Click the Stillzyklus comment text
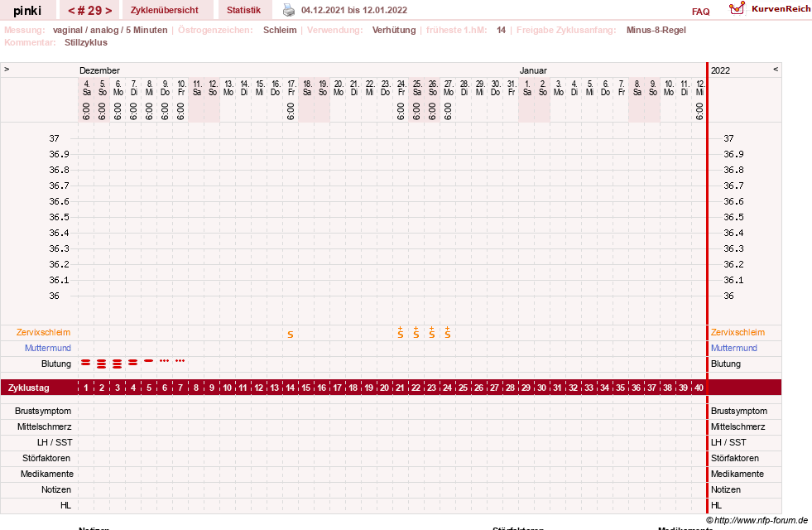 pos(86,42)
